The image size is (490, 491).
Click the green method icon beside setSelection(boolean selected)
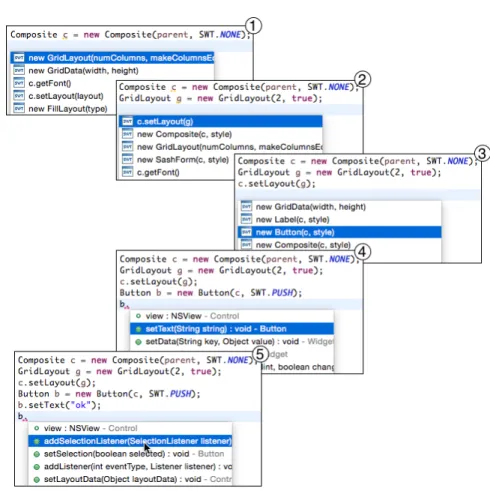click(x=37, y=454)
